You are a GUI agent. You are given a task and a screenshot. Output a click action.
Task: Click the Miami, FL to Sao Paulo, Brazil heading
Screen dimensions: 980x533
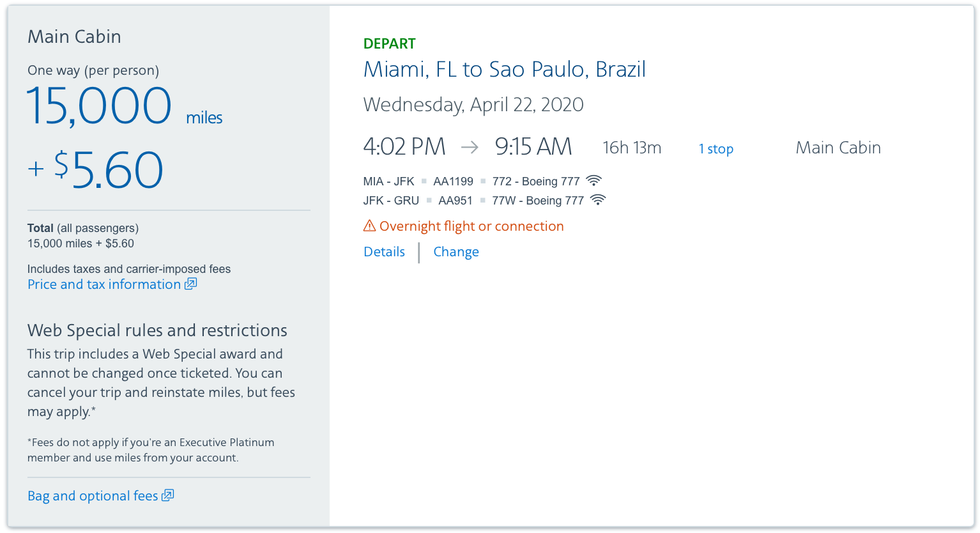[504, 69]
